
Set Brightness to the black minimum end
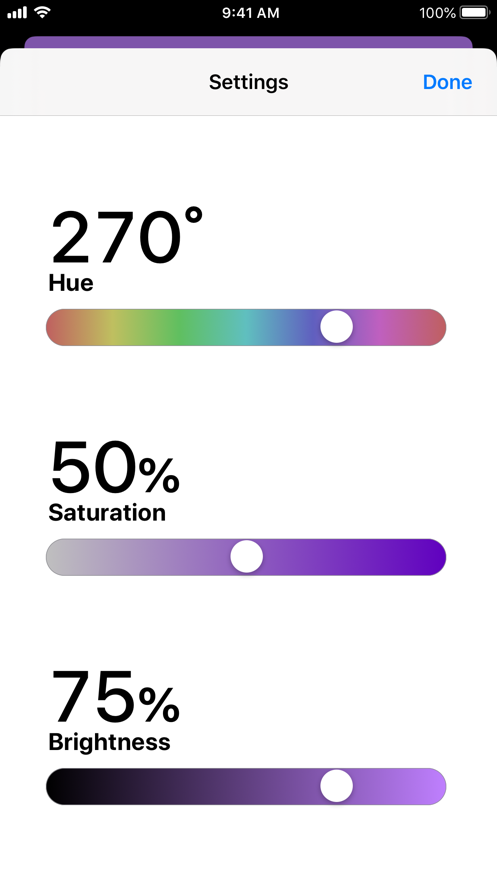pos(56,786)
